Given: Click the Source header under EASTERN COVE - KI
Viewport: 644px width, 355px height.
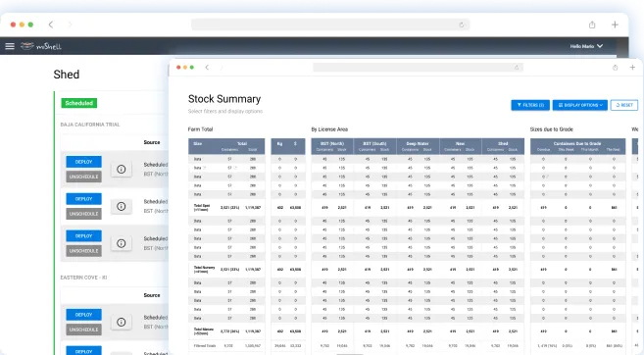Looking at the screenshot, I should 152,295.
